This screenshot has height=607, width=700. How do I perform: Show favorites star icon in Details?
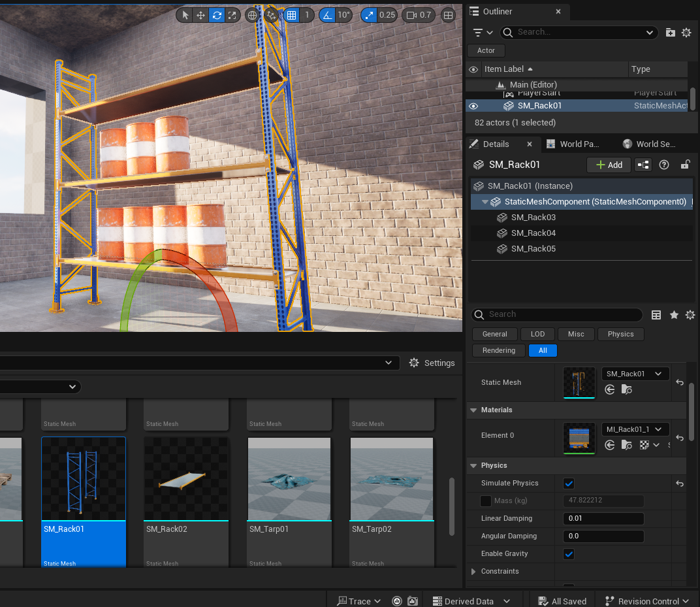click(x=674, y=315)
